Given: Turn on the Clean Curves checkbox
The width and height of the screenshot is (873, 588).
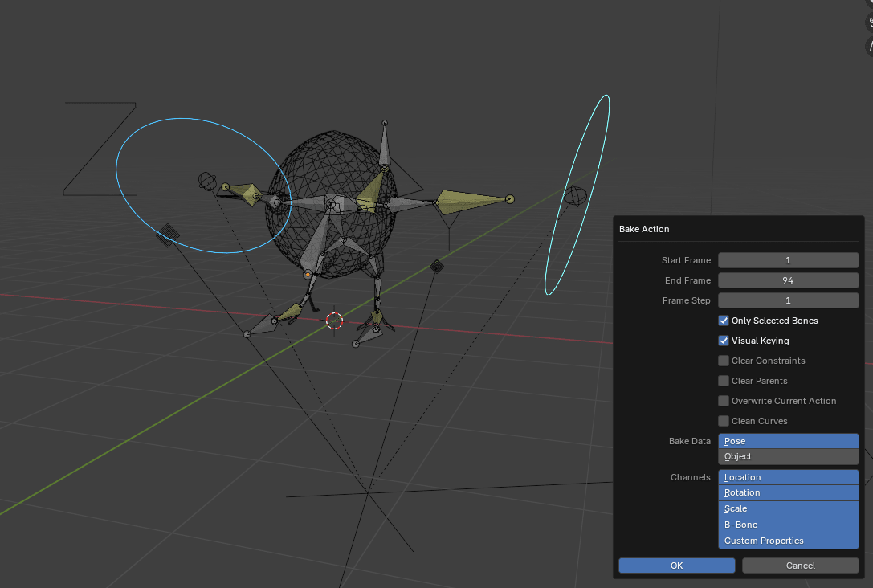Looking at the screenshot, I should 724,420.
